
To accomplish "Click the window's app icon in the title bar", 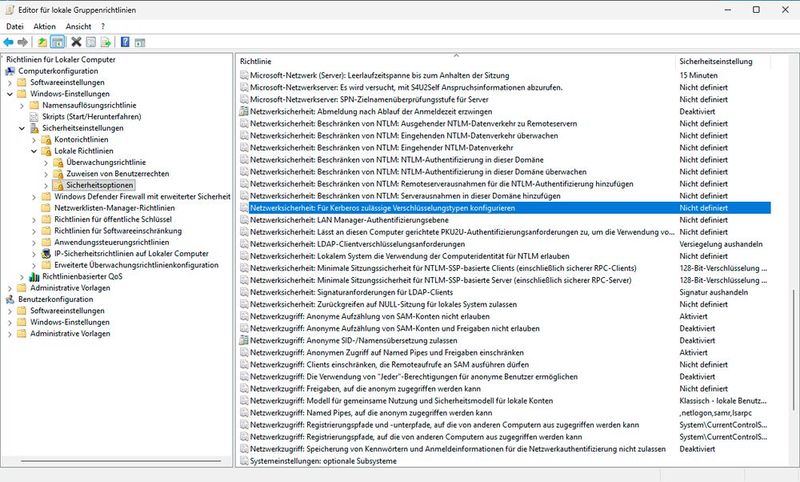I will pos(10,10).
